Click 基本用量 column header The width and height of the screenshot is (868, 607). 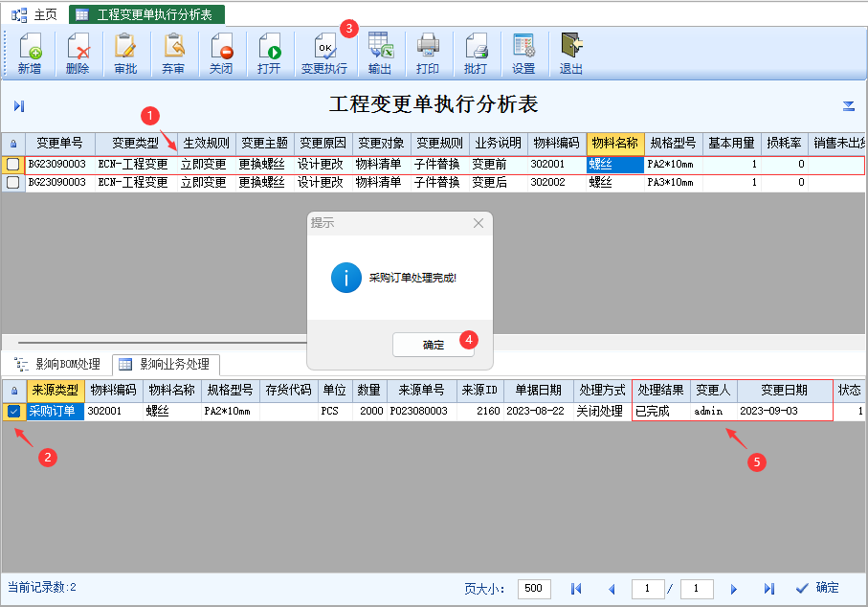(732, 144)
